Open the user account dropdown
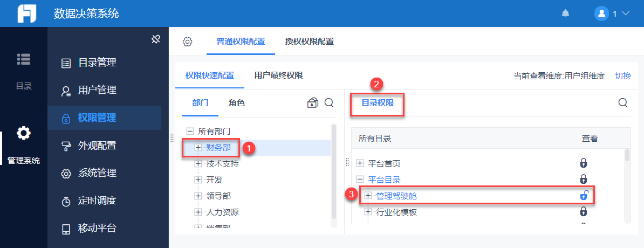Viewport: 644px width, 248px height. [x=612, y=13]
